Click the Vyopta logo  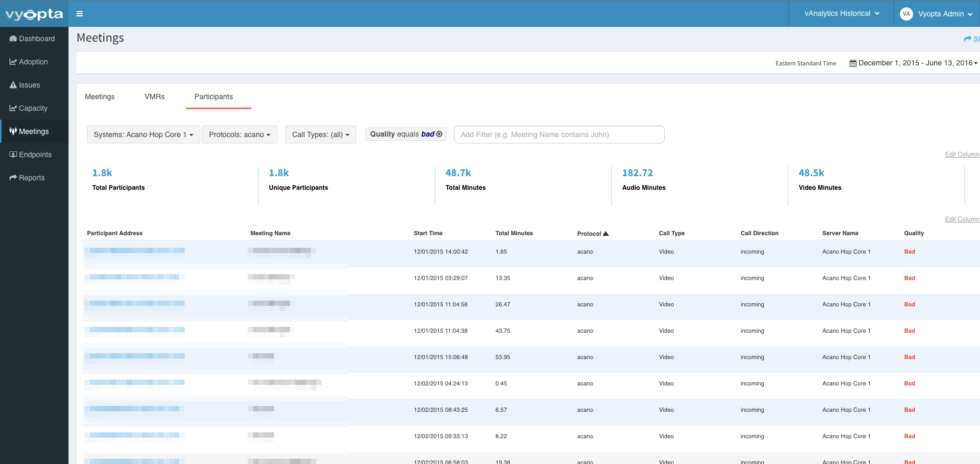pyautogui.click(x=34, y=14)
